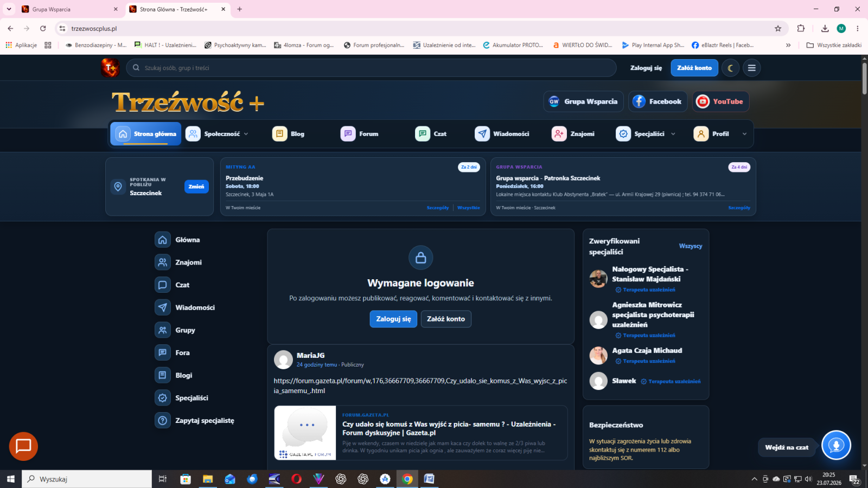Viewport: 868px width, 488px height.
Task: Select the Strona główna tab
Action: tap(146, 134)
